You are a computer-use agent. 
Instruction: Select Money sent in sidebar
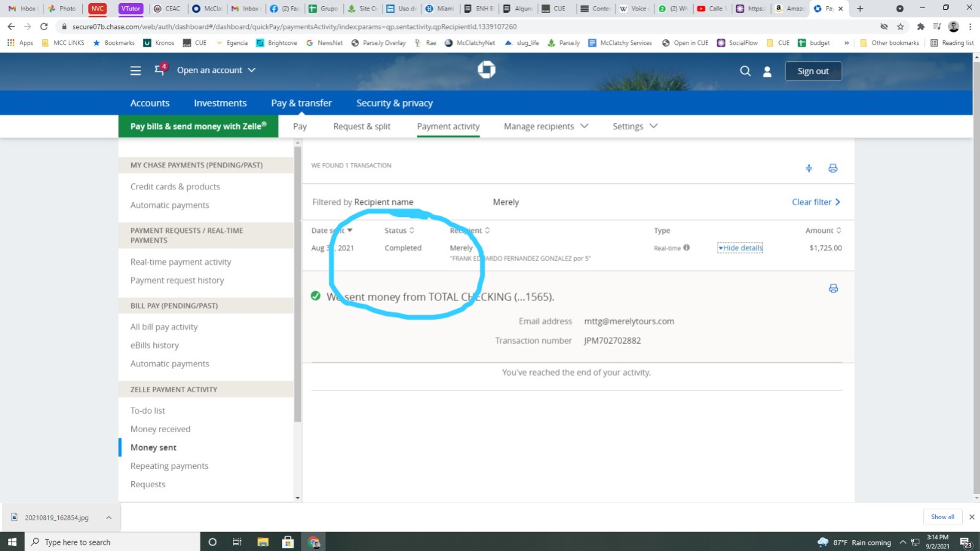(x=153, y=447)
